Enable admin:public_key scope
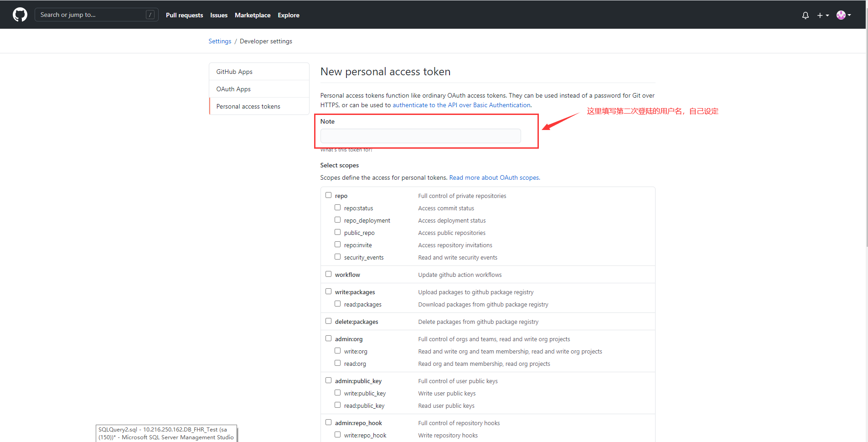 coord(328,380)
